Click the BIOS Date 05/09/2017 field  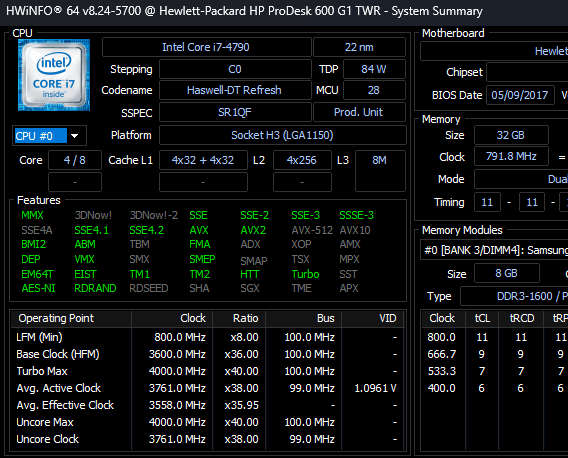tap(520, 95)
